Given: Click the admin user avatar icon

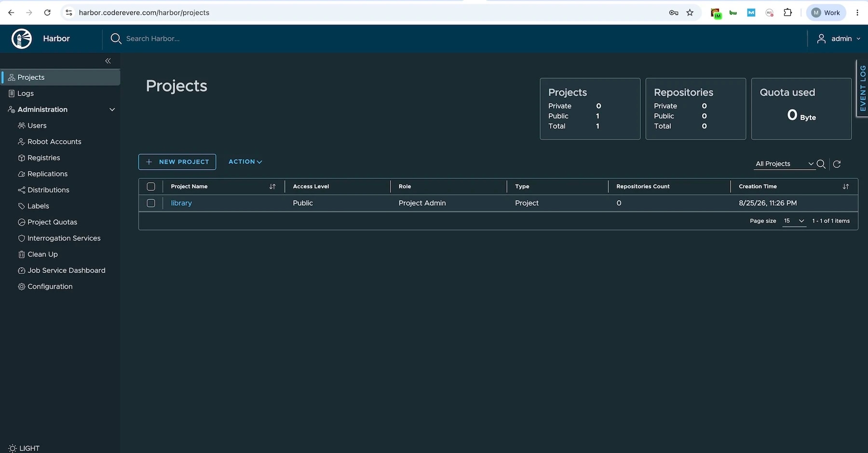Looking at the screenshot, I should (821, 39).
